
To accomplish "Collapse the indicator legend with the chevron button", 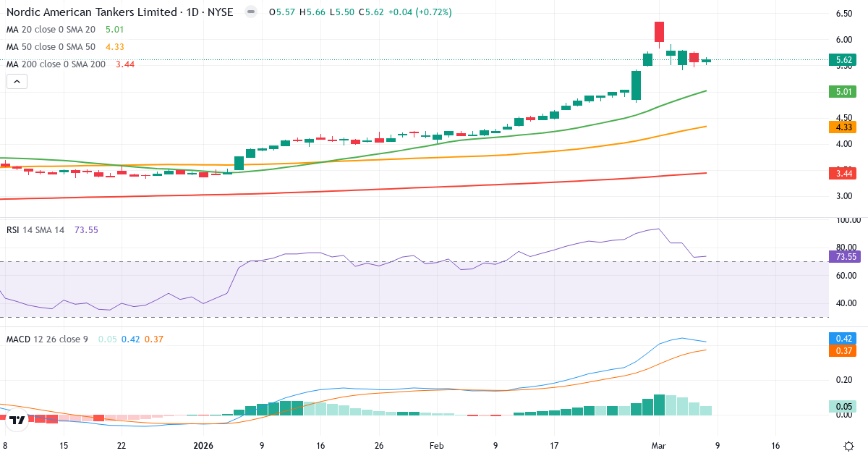I will coord(16,81).
